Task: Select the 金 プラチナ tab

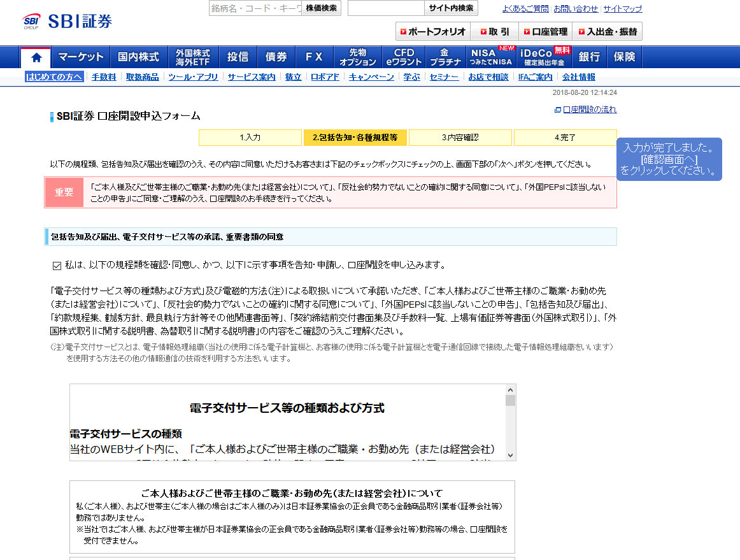Action: tap(445, 57)
